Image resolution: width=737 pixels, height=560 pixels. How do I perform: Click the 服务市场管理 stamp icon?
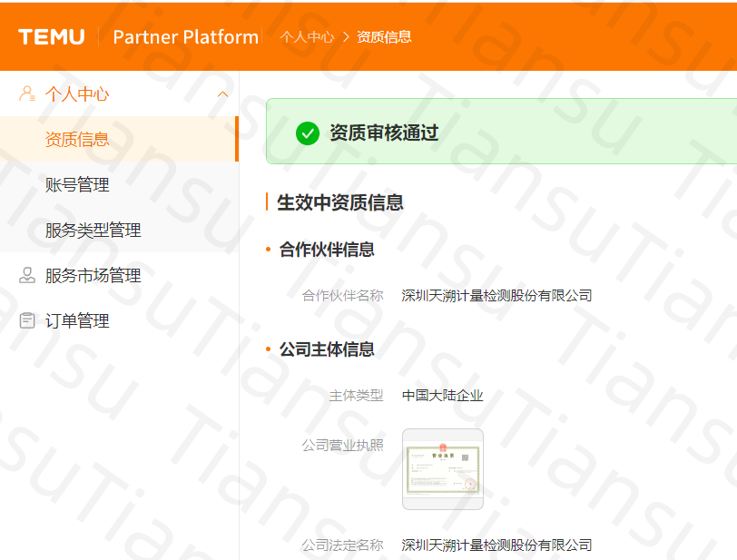27,275
